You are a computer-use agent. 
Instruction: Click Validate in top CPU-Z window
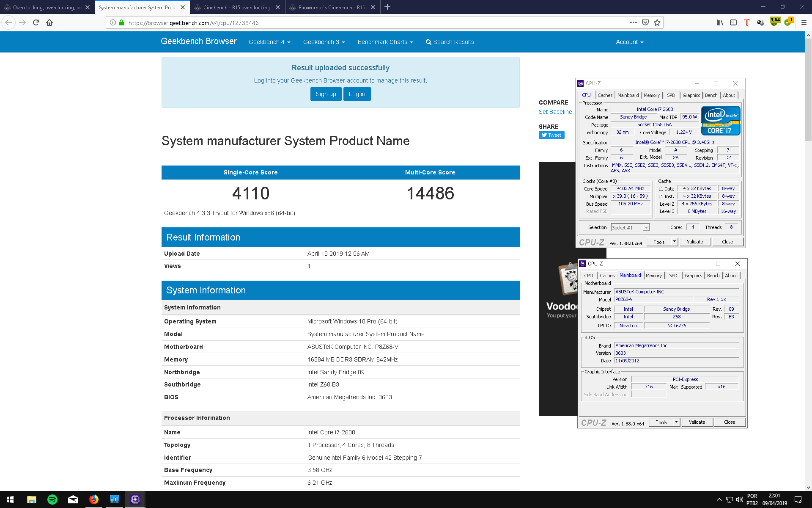tap(695, 242)
